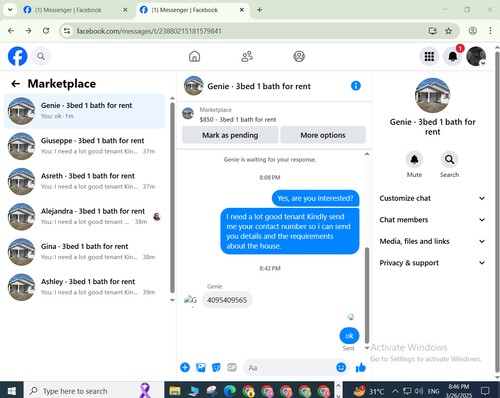500x398 pixels.
Task: Open Ashley 3bed 1 bath conversation
Action: (84, 287)
